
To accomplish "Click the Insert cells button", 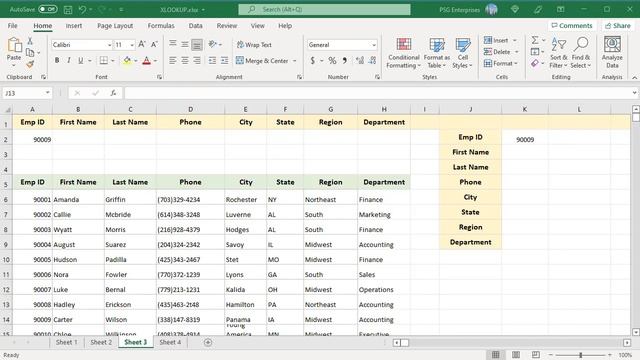I will coord(496,40).
